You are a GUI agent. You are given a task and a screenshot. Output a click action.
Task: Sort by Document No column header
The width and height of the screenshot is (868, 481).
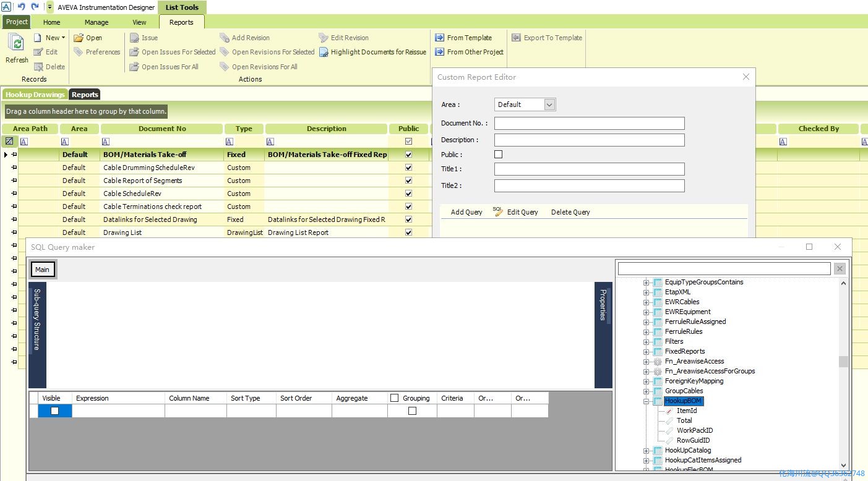click(x=162, y=129)
